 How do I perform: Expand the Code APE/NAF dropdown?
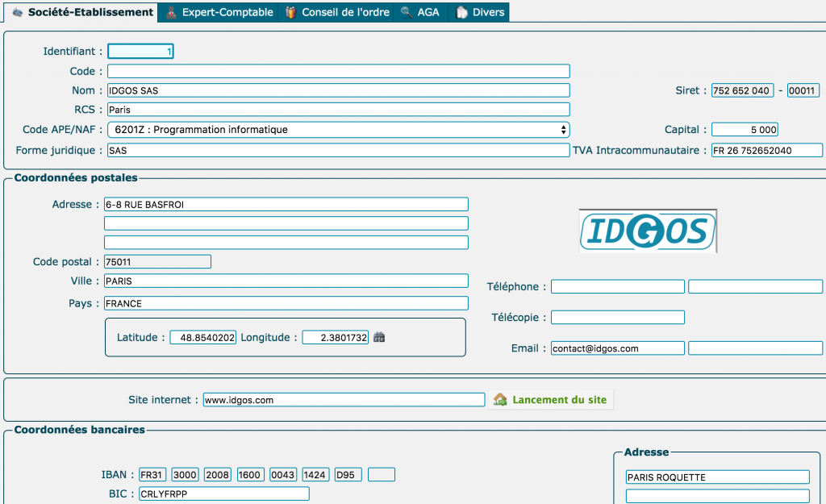338,130
